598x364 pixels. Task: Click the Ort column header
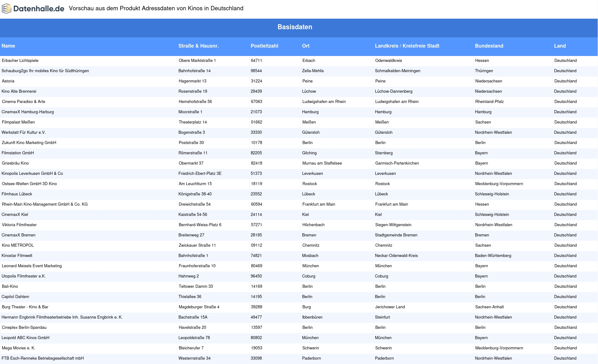(306, 46)
